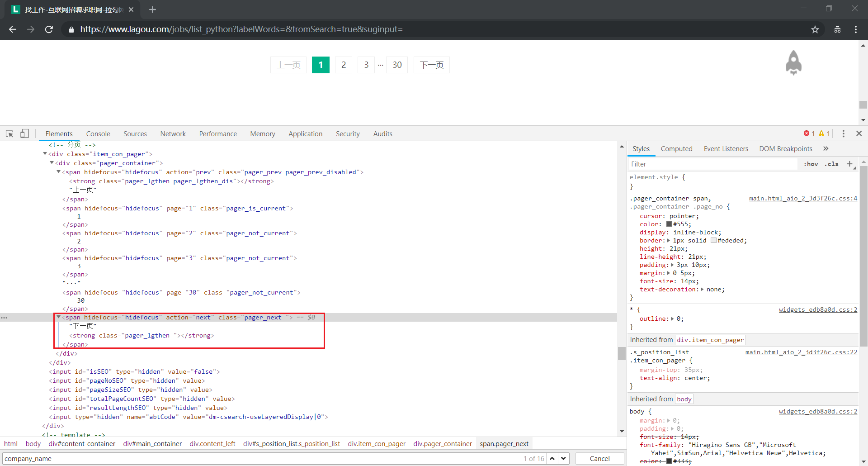Viewport: 868px width, 466px height.
Task: Cancel the DevTools search
Action: pos(599,458)
